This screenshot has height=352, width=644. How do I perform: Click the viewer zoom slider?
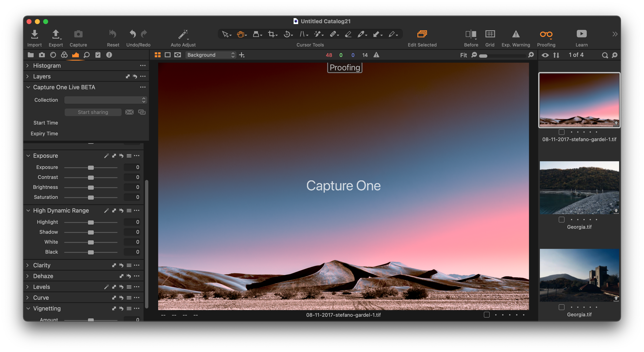point(503,56)
